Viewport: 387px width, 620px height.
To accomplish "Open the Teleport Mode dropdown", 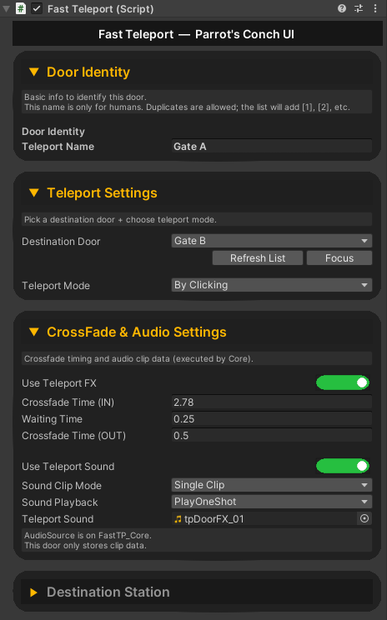I will [272, 285].
